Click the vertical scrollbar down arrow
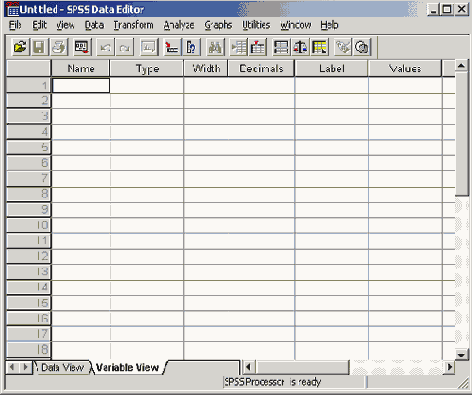Screen dimensions: 472x395 462,354
